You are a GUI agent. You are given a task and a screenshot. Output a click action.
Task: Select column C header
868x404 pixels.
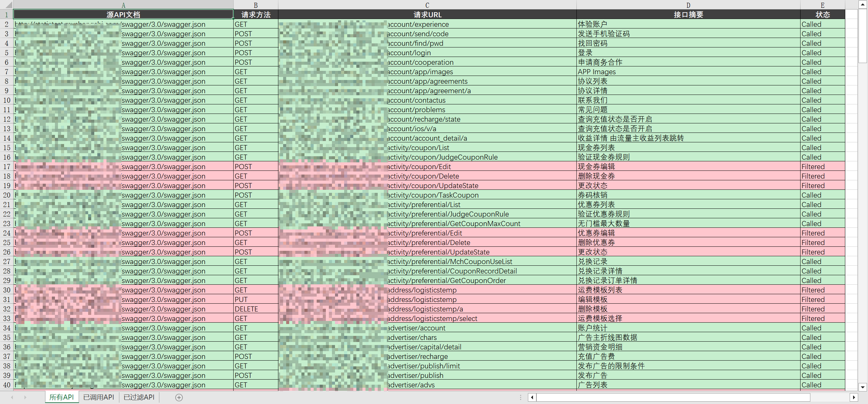[x=427, y=5]
